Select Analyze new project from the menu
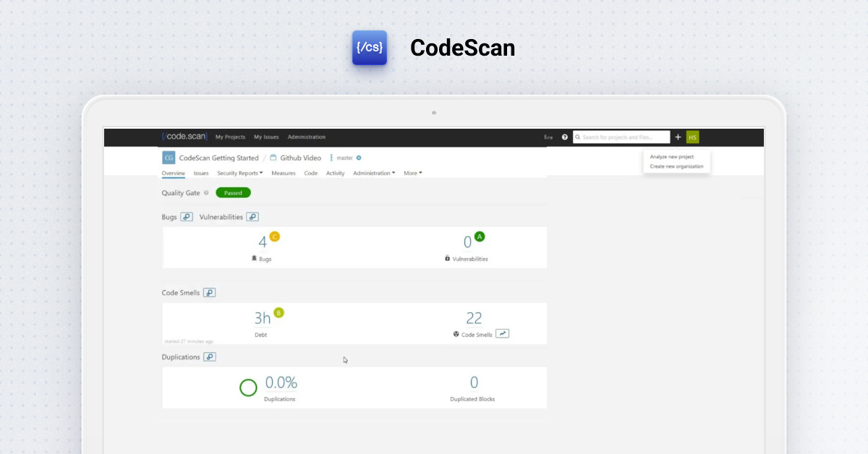The image size is (868, 454). coord(671,157)
